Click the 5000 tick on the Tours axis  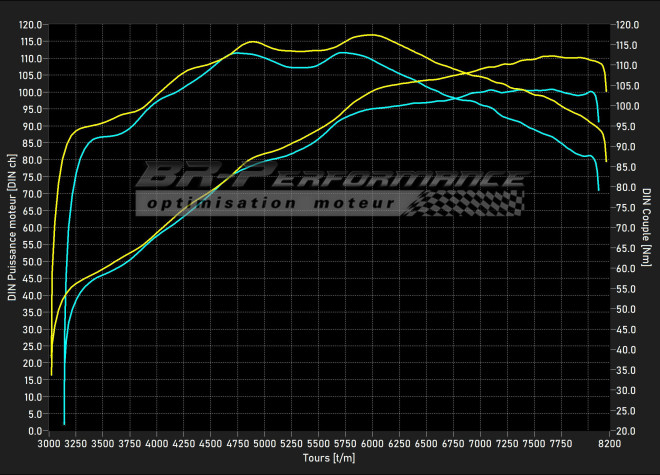264,442
